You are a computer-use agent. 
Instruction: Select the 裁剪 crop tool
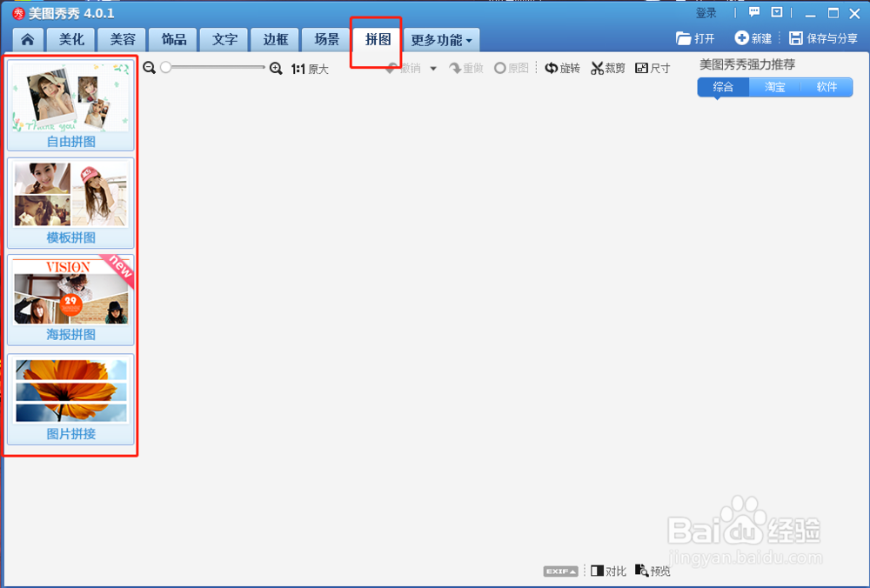point(608,68)
